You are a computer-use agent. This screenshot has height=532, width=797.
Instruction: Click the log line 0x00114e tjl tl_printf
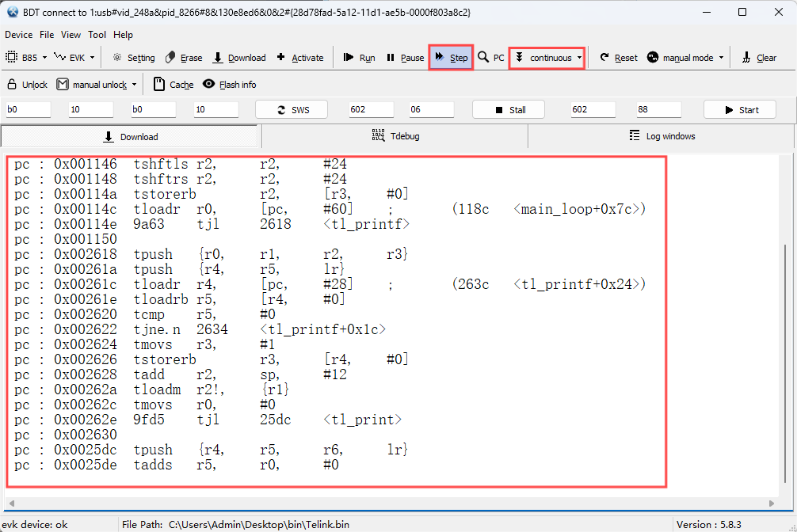click(x=212, y=224)
